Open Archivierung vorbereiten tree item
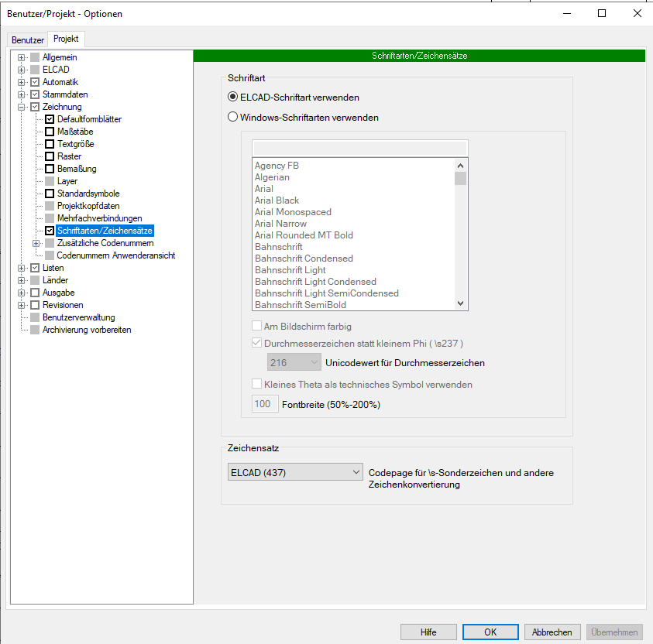 (x=87, y=330)
